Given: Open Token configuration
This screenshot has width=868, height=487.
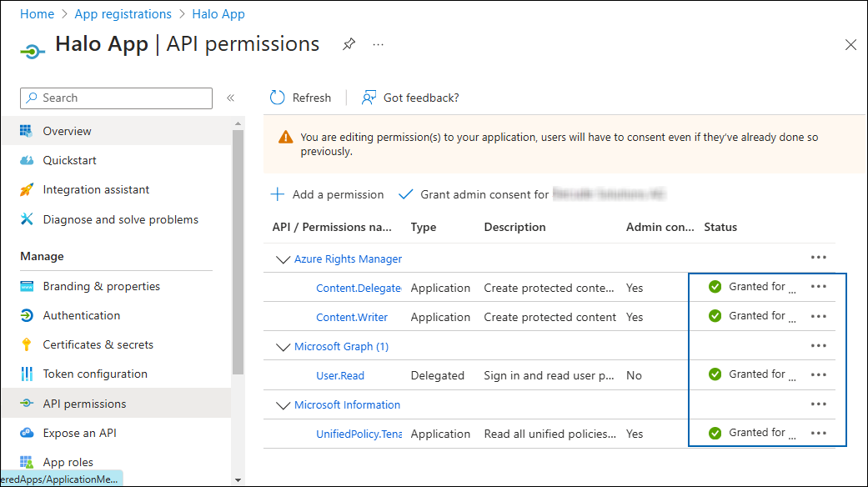Looking at the screenshot, I should click(x=94, y=374).
